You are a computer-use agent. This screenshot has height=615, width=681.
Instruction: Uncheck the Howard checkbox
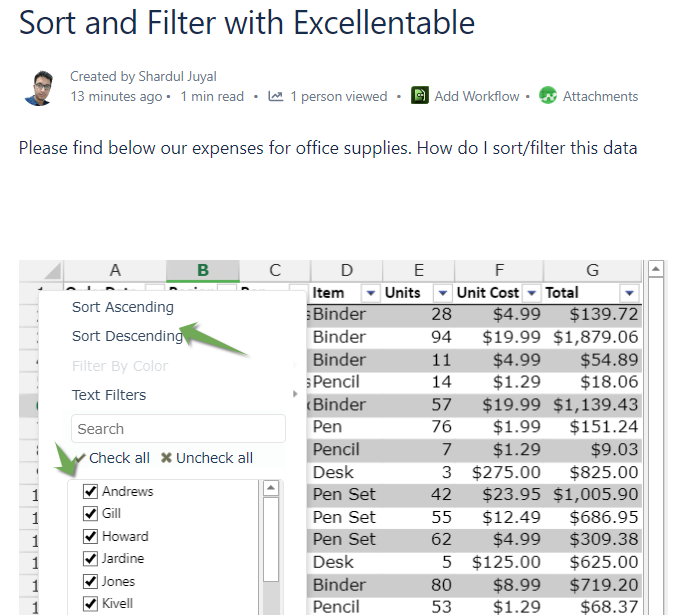click(90, 536)
